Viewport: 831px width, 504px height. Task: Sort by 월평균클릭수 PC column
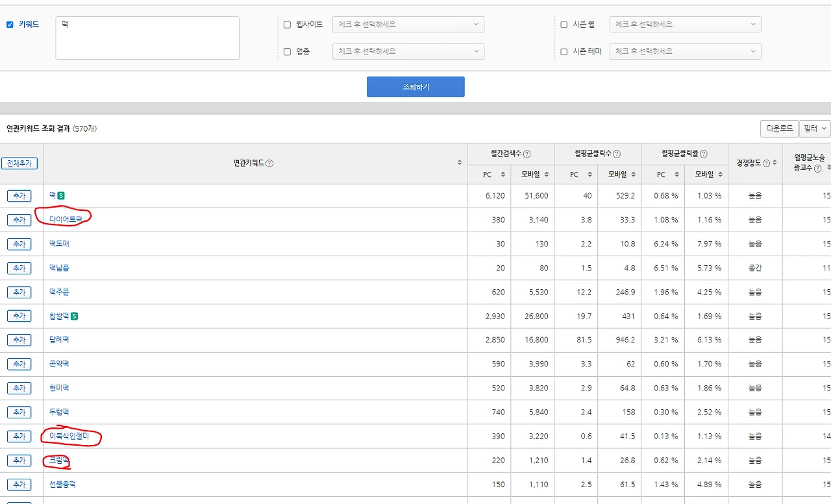coord(589,174)
